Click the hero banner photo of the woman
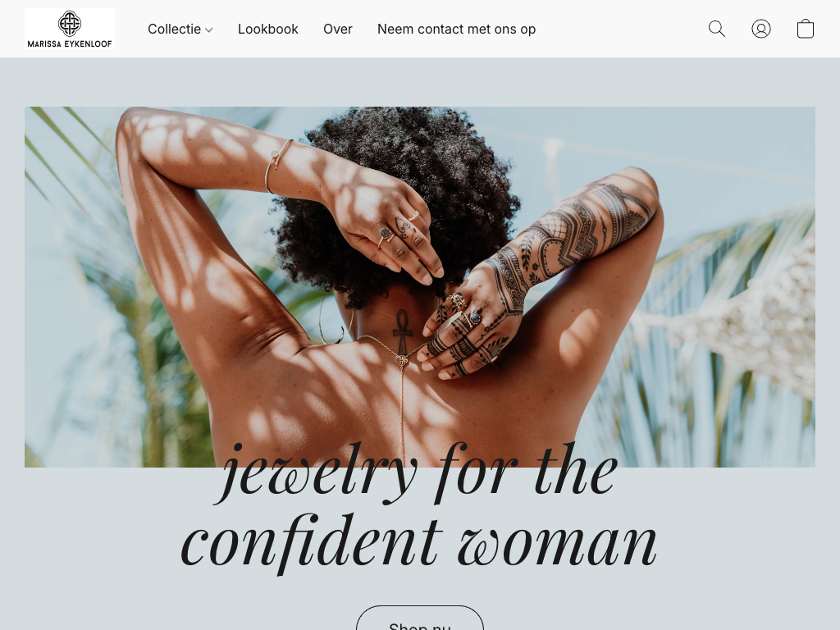 420,287
